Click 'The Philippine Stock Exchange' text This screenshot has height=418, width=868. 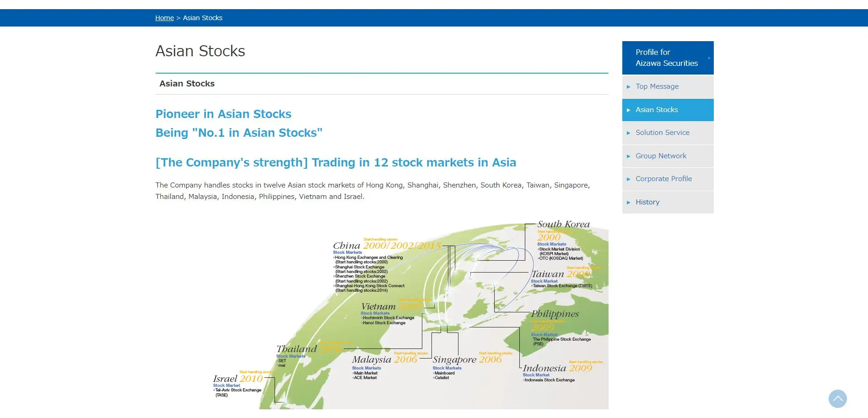point(562,339)
